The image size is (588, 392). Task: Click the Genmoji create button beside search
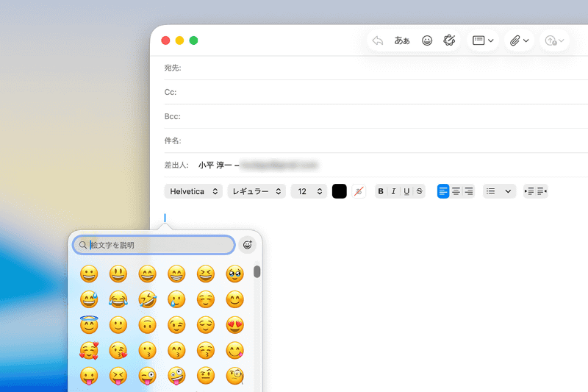coord(248,245)
